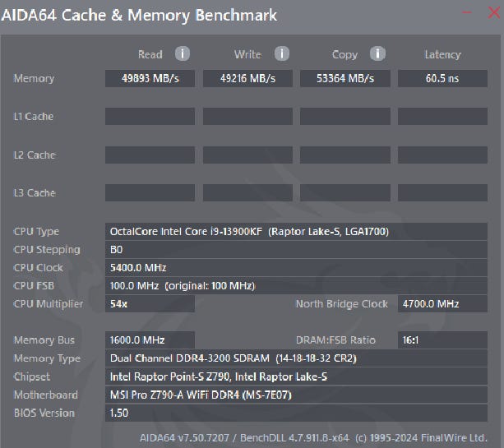The width and height of the screenshot is (504, 448).
Task: Click the info icon next to Write
Action: point(281,53)
